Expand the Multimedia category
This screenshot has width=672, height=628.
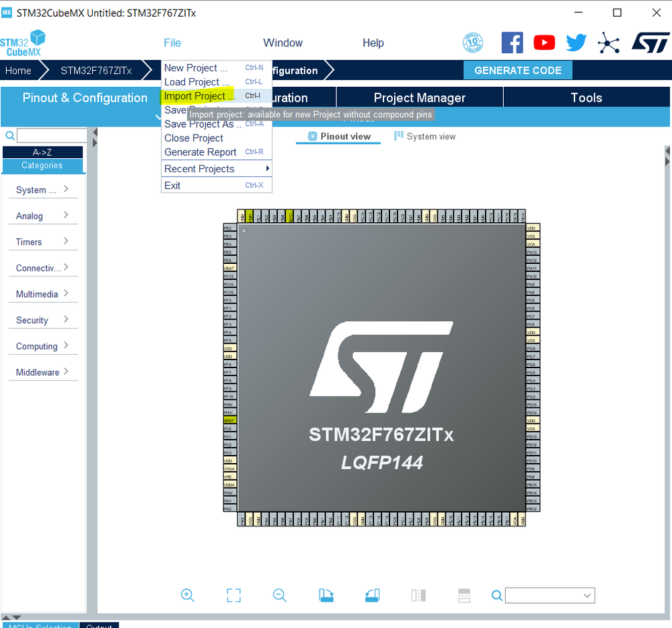[x=43, y=294]
